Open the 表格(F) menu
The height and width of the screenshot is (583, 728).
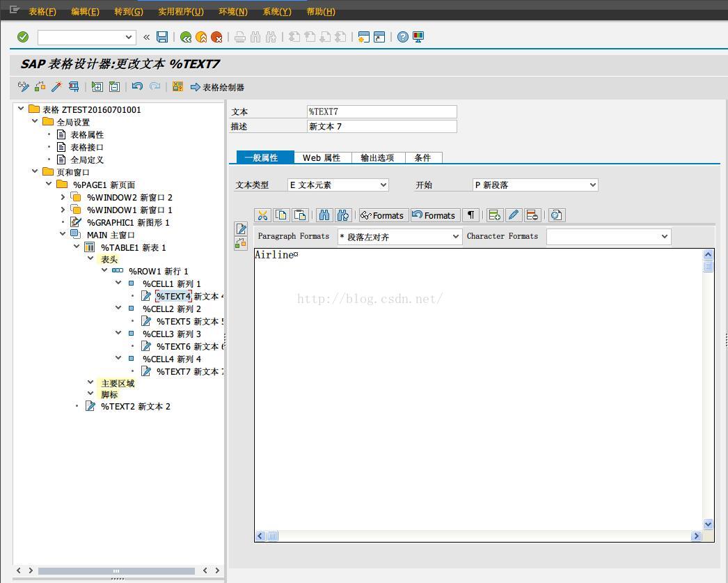(x=42, y=12)
